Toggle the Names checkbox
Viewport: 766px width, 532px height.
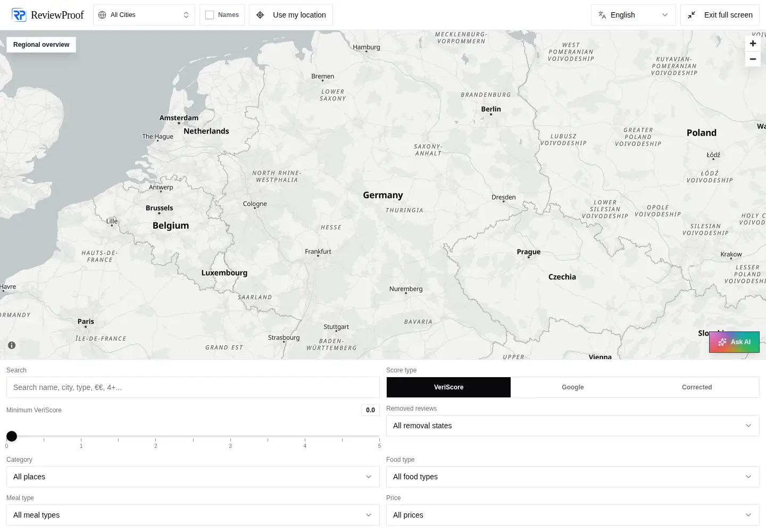(x=210, y=15)
